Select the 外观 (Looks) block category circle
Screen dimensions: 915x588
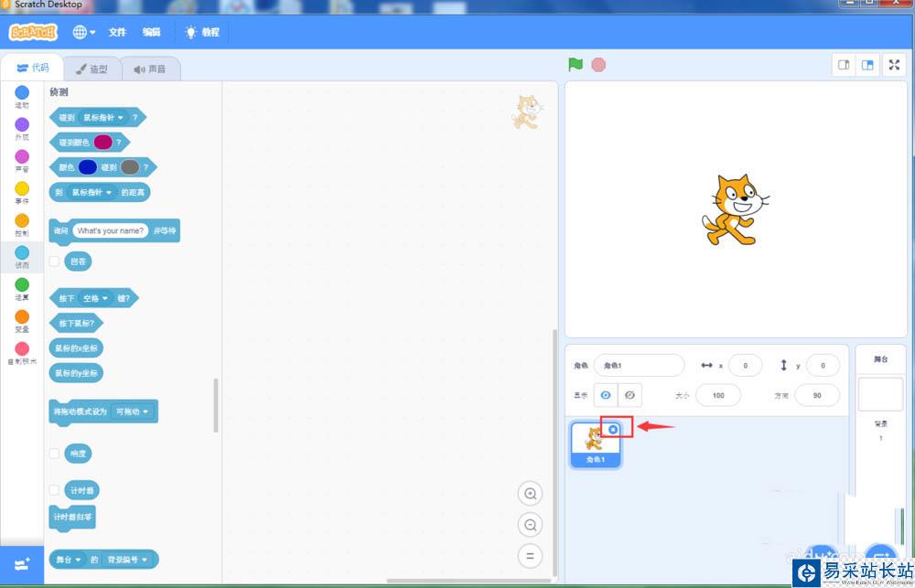click(22, 124)
